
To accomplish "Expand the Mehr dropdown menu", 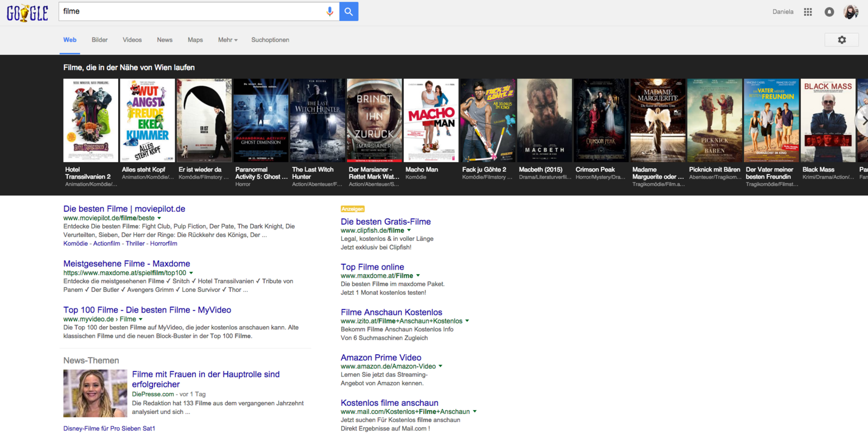I will [x=228, y=40].
